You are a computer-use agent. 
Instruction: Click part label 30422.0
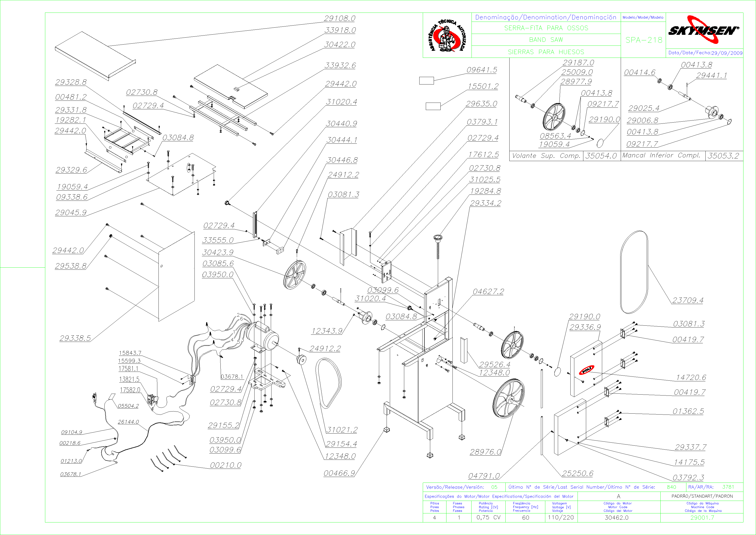pos(339,45)
